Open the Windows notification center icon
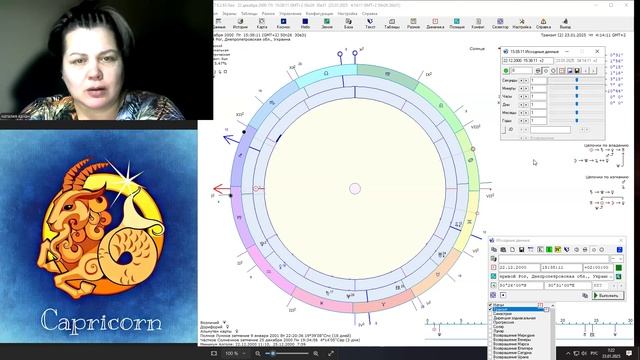 (629, 353)
